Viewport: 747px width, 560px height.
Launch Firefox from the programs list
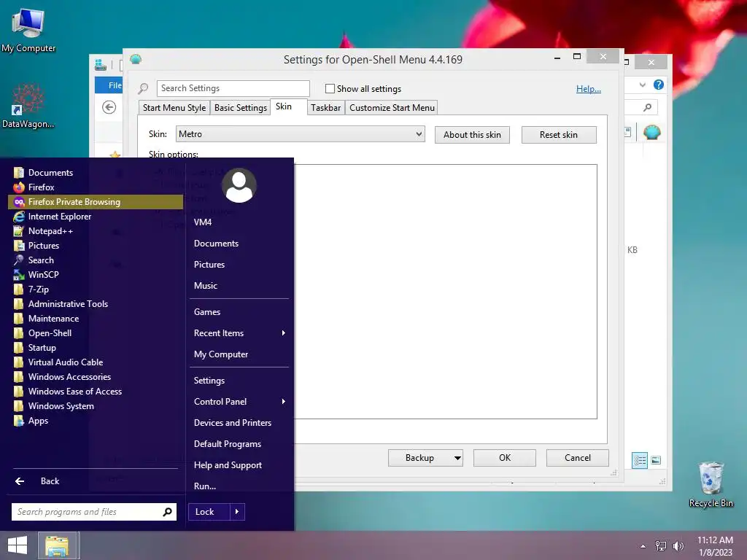[96, 187]
